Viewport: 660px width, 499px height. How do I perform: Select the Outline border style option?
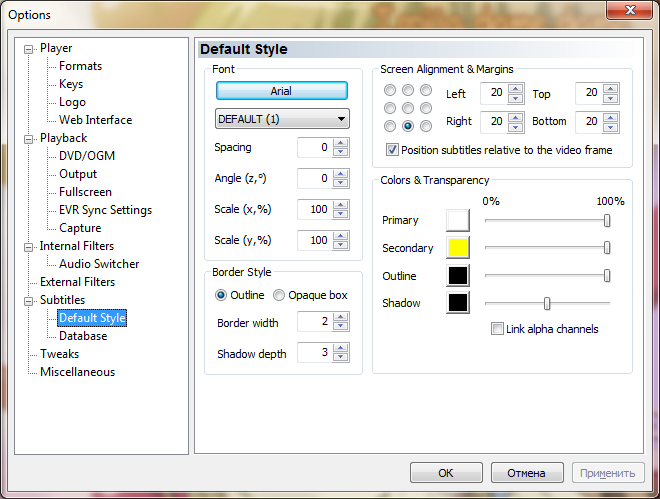pos(222,295)
